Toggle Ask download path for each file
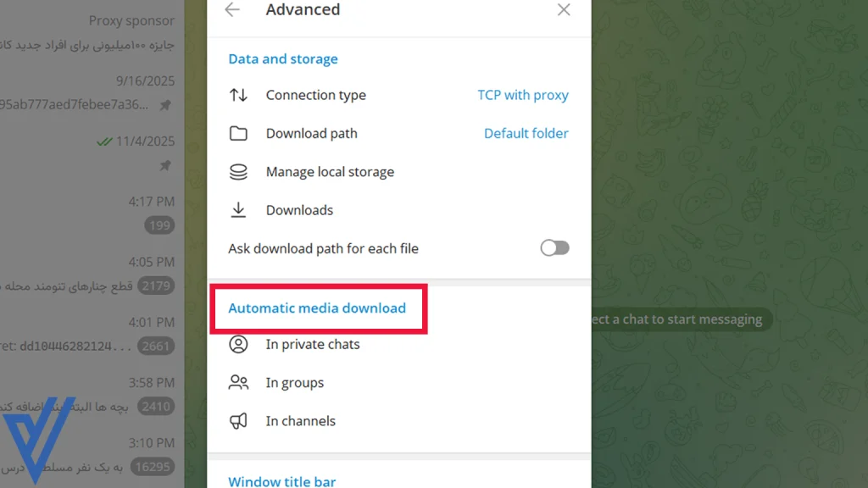Viewport: 868px width, 488px height. click(554, 248)
